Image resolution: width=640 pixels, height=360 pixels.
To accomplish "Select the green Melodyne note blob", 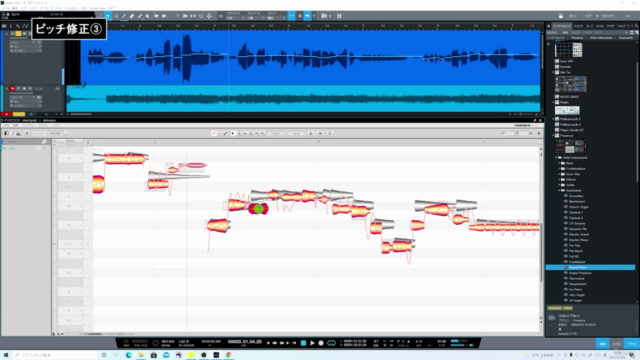I will (258, 209).
